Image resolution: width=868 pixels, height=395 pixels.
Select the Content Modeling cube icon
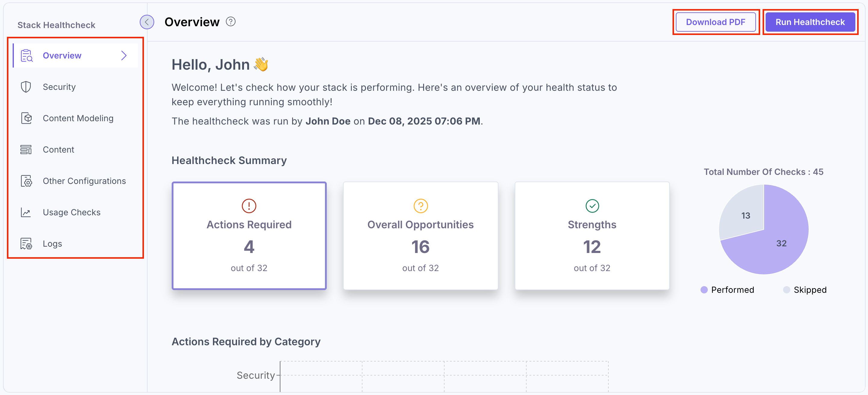[x=26, y=118]
